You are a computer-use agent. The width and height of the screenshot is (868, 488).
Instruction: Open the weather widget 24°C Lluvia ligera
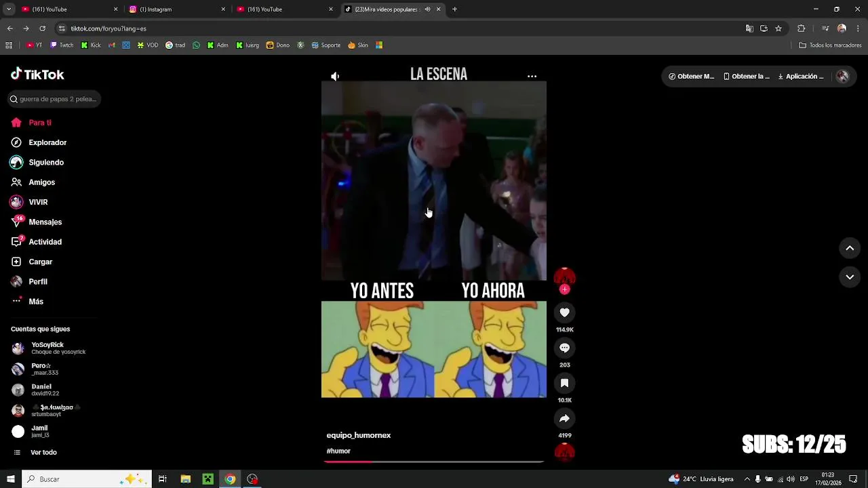tap(701, 479)
